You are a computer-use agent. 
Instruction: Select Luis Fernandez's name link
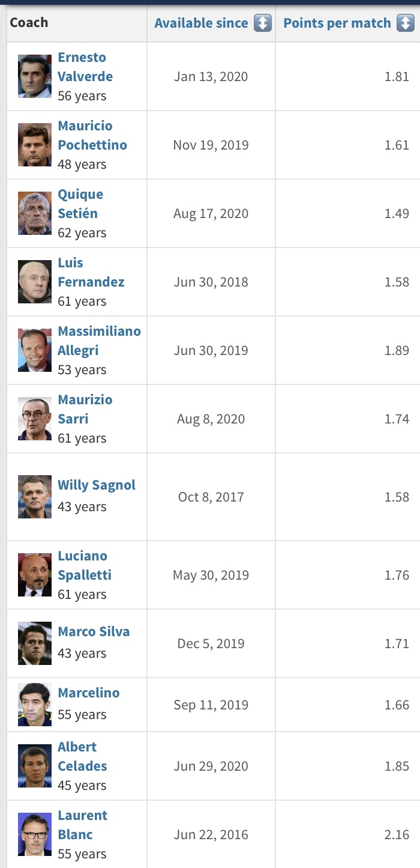[x=91, y=272]
